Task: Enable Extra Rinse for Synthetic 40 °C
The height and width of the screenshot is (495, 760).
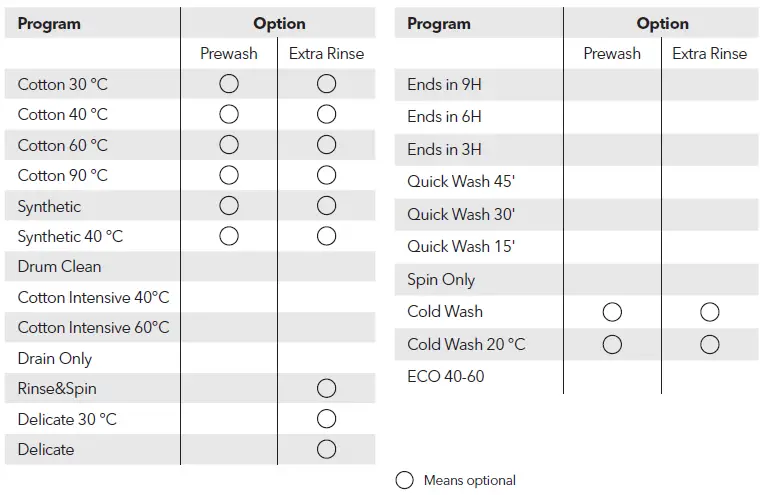Action: coord(326,236)
